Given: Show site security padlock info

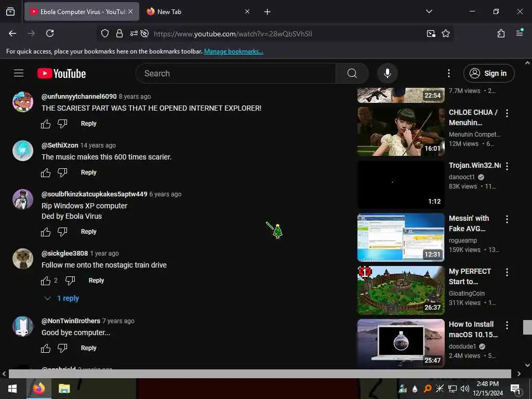Looking at the screenshot, I should point(119,33).
